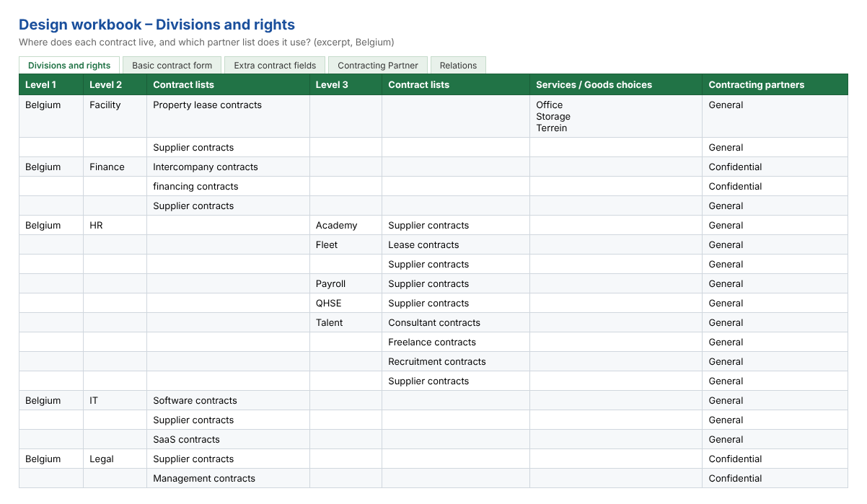Select the Freelance contracts cell
The width and height of the screenshot is (867, 504).
click(x=456, y=342)
